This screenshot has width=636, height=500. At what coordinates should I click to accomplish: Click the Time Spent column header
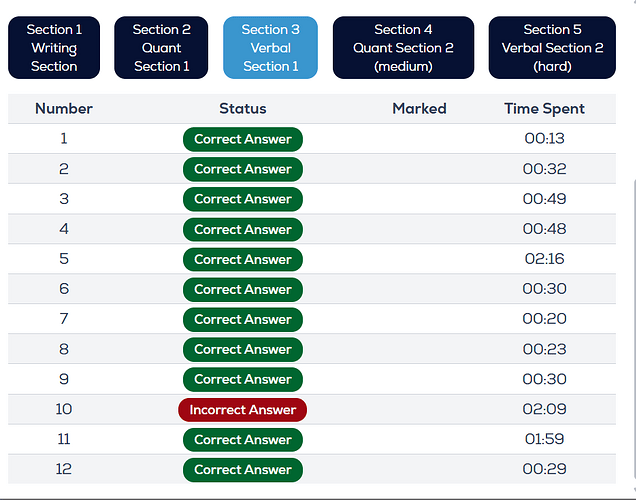click(x=544, y=109)
